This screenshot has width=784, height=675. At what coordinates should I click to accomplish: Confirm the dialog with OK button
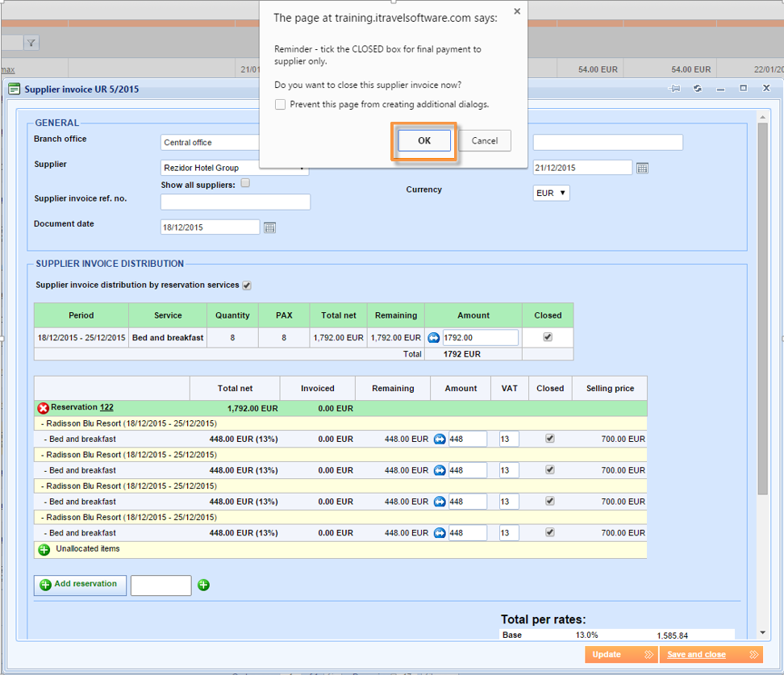tap(424, 140)
